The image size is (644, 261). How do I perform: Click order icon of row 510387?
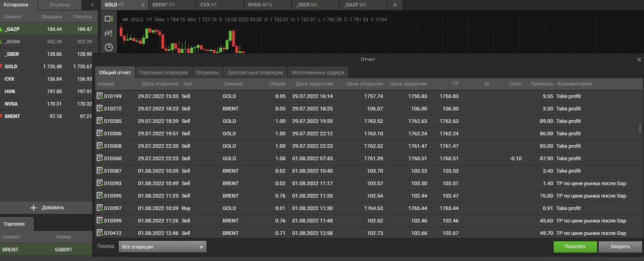click(100, 171)
